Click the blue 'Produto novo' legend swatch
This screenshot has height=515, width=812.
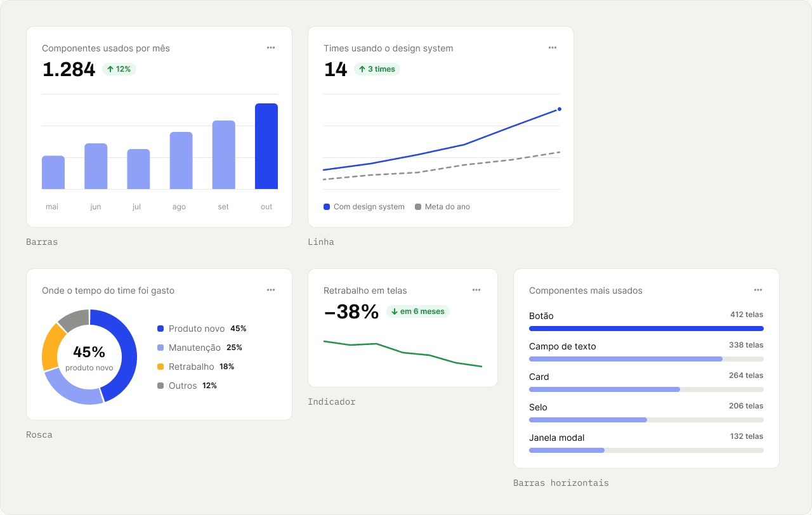pos(160,329)
